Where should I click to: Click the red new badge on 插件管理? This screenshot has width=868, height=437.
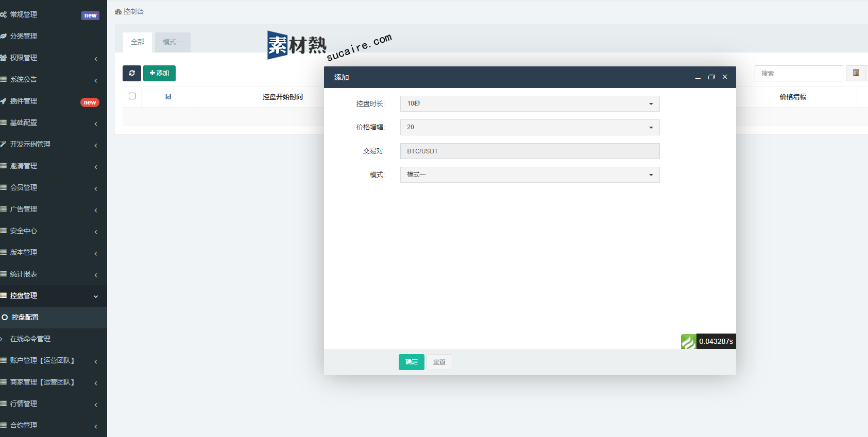90,102
